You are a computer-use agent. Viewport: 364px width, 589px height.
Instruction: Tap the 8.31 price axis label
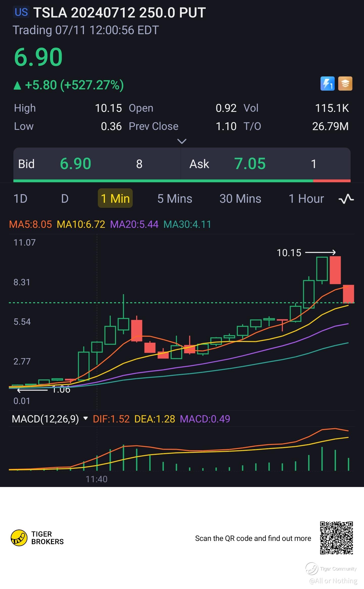pyautogui.click(x=22, y=282)
